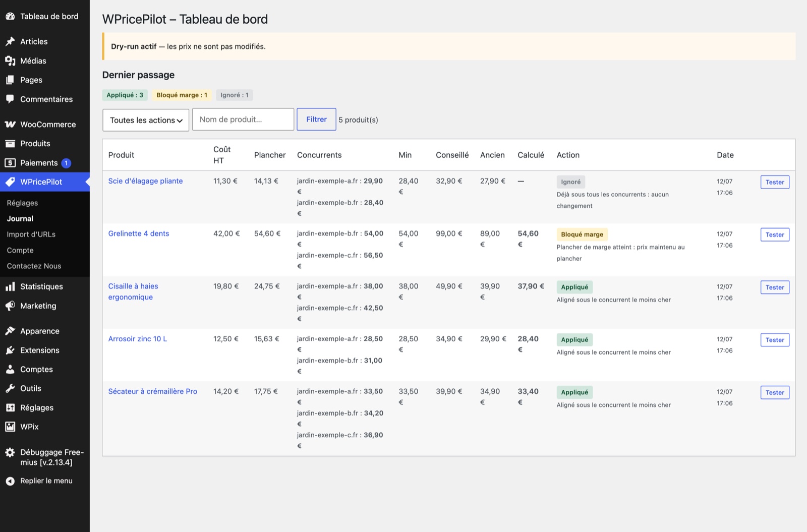Focus the Nom de produit search field

coord(243,120)
